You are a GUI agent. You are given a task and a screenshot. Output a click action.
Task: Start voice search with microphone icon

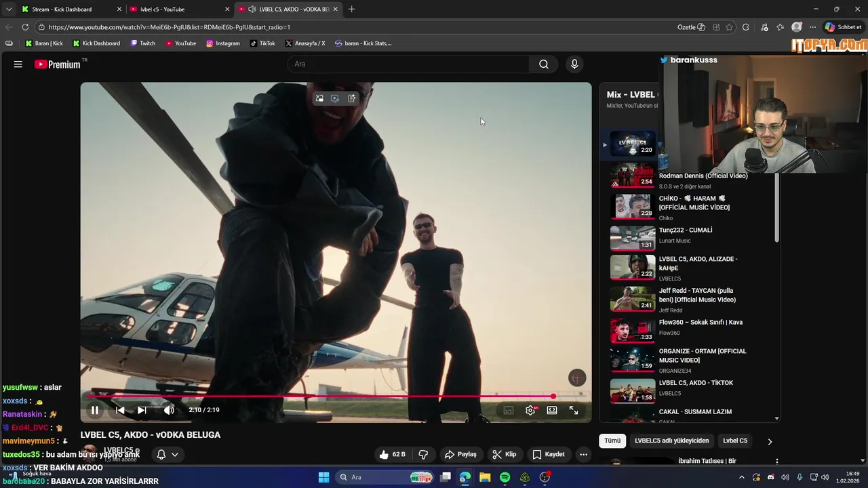click(574, 64)
